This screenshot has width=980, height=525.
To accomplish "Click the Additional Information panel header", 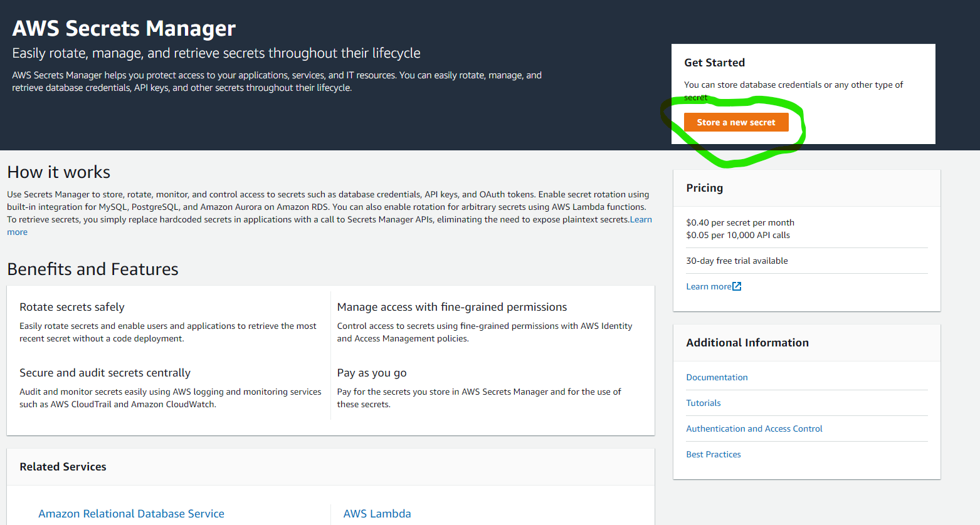I will tap(747, 342).
